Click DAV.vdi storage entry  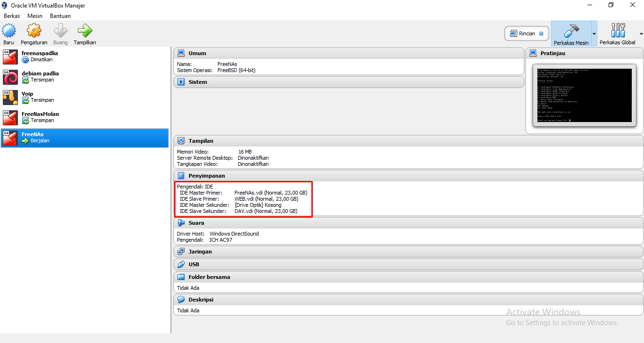click(x=266, y=211)
